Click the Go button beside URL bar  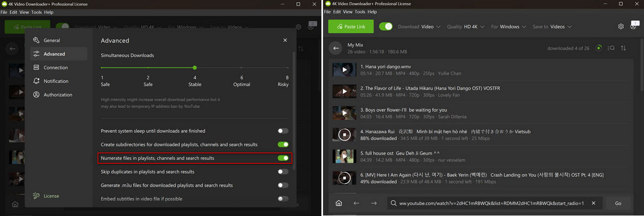618,204
